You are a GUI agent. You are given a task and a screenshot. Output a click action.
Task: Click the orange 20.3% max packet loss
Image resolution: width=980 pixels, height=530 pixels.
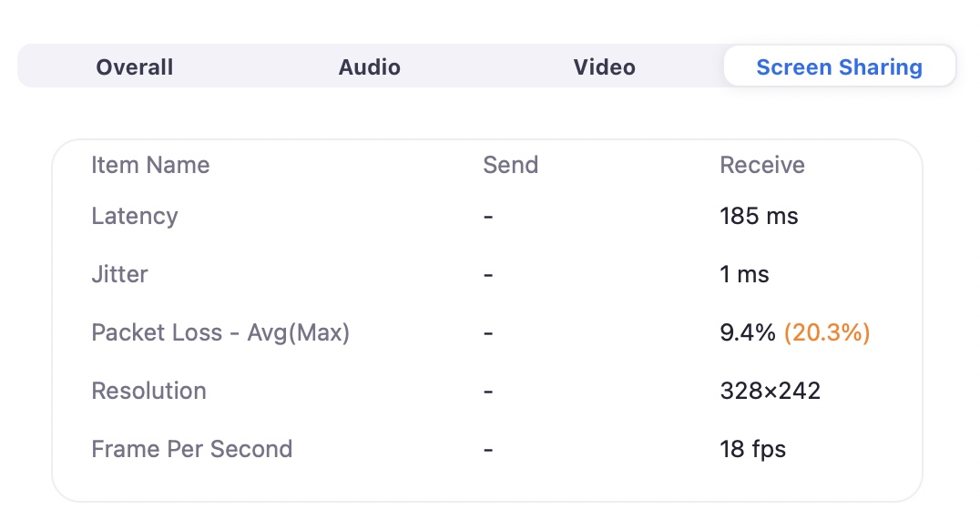coord(827,332)
